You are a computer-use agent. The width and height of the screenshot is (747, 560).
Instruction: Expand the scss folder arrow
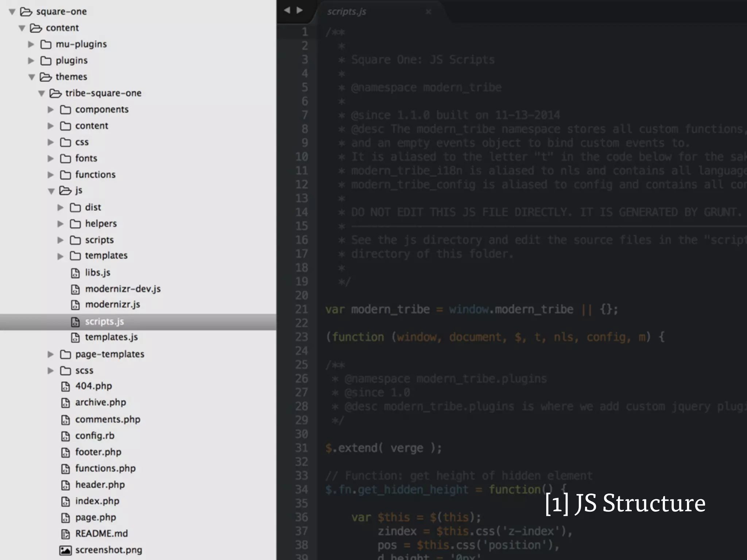pos(51,371)
